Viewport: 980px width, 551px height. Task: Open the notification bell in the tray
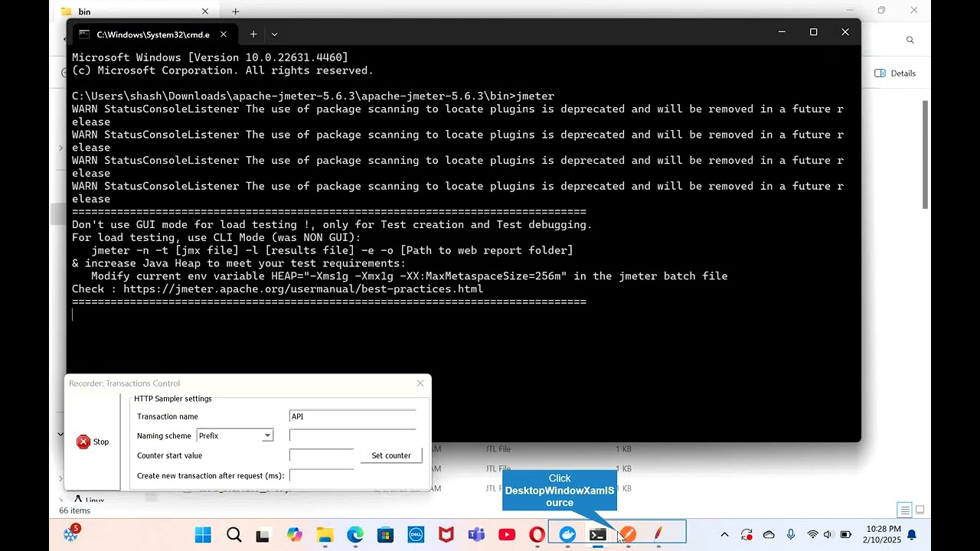click(x=912, y=534)
